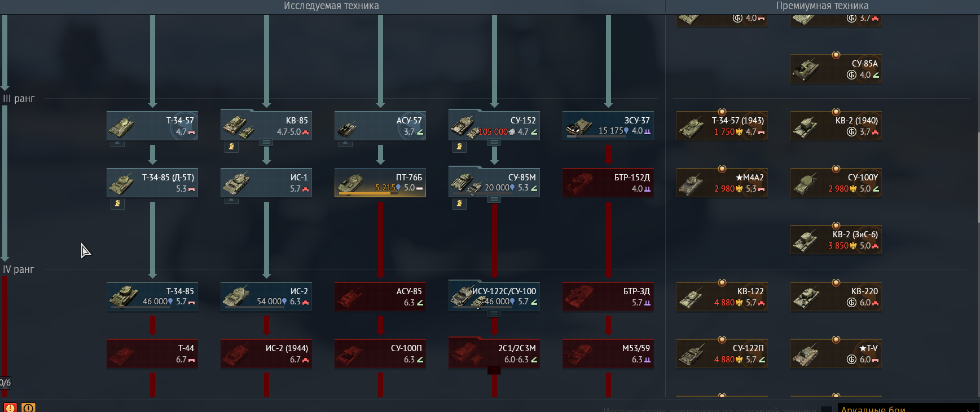Expand the СУ-152 vehicle group
The height and width of the screenshot is (412, 980).
[x=494, y=143]
